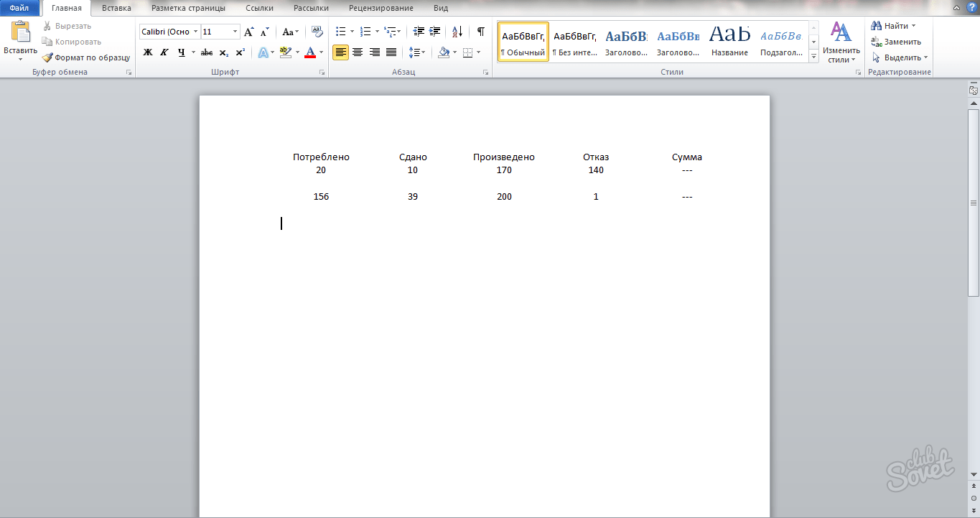Open the Calibri font name dropdown

tap(196, 32)
